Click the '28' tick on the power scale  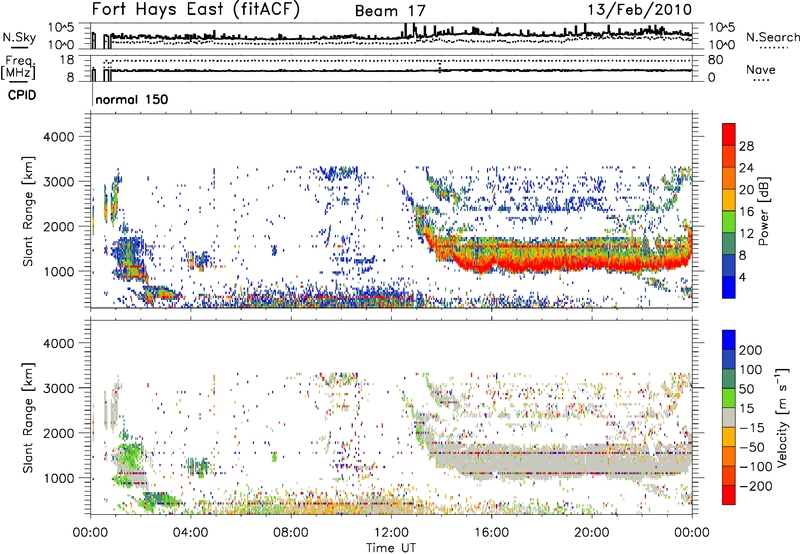pyautogui.click(x=746, y=146)
